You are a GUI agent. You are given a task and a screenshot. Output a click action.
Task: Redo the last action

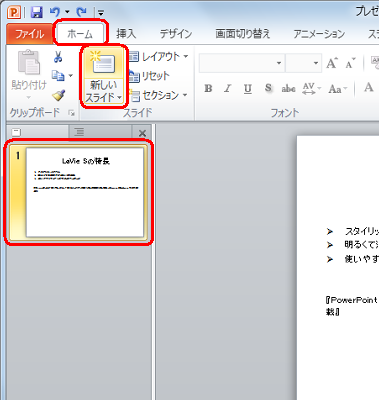click(81, 13)
